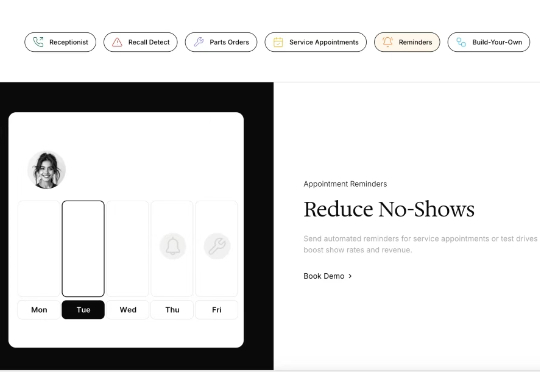Click the wrench icon in the Friday column
This screenshot has width=540, height=372.
click(217, 246)
